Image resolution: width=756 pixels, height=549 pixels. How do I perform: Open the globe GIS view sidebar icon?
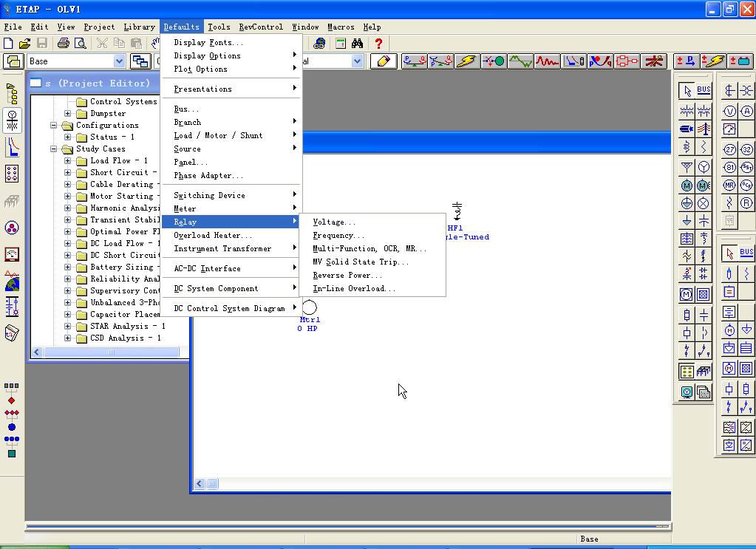[x=12, y=281]
